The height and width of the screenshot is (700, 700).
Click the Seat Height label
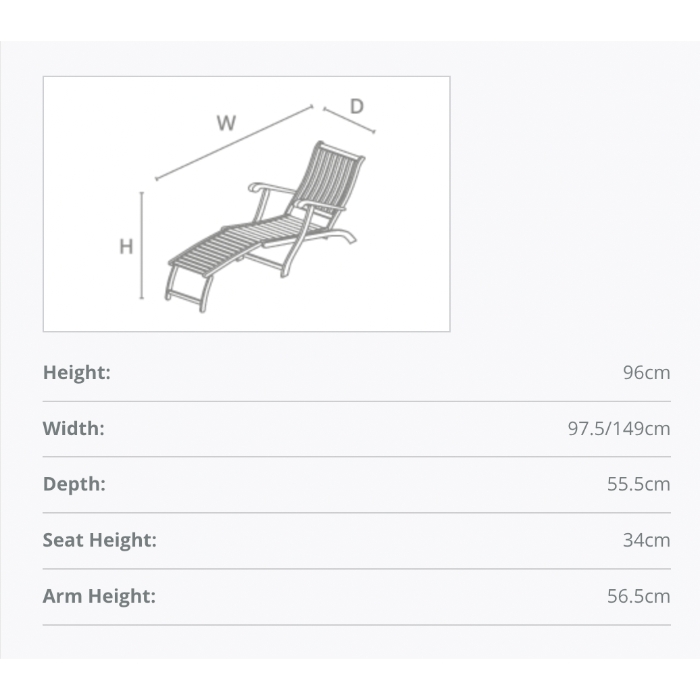click(100, 540)
